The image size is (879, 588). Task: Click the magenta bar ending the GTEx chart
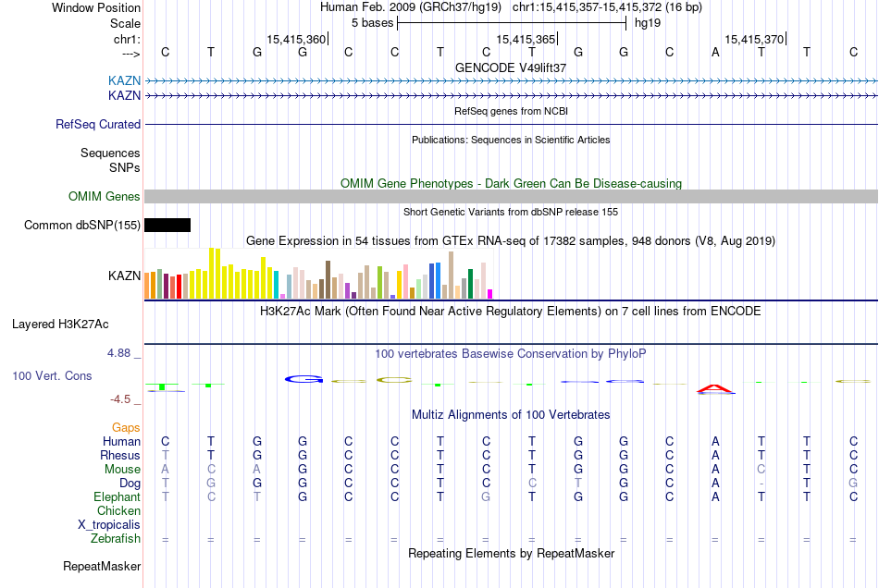click(x=490, y=294)
